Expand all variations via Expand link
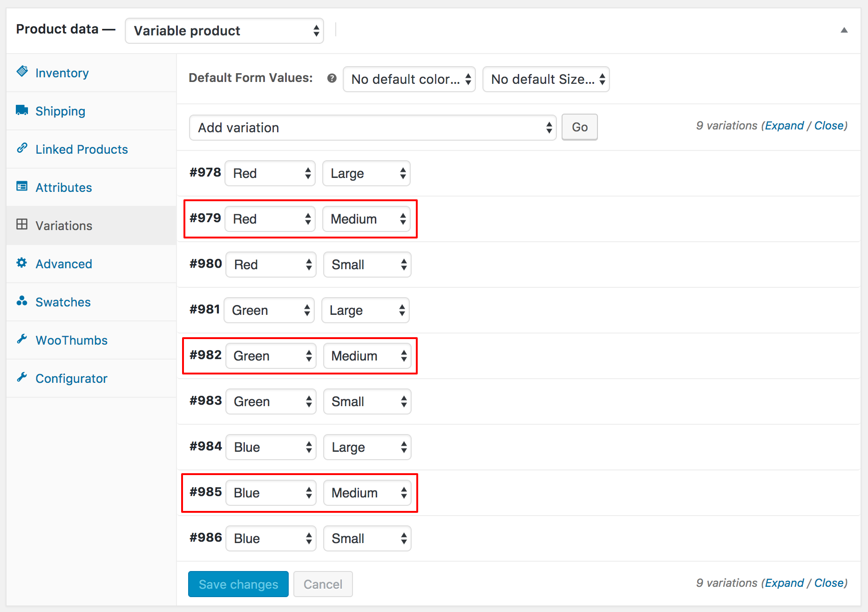This screenshot has width=868, height=612. 785,125
